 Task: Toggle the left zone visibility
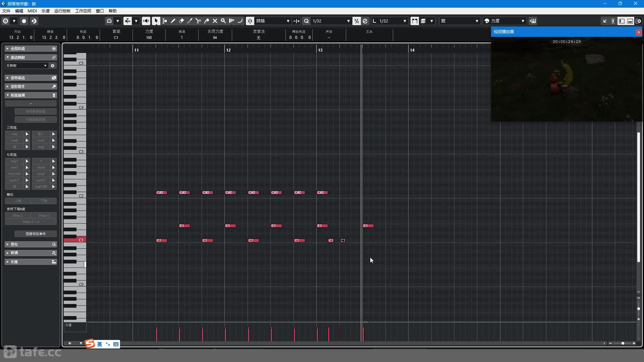point(622,21)
